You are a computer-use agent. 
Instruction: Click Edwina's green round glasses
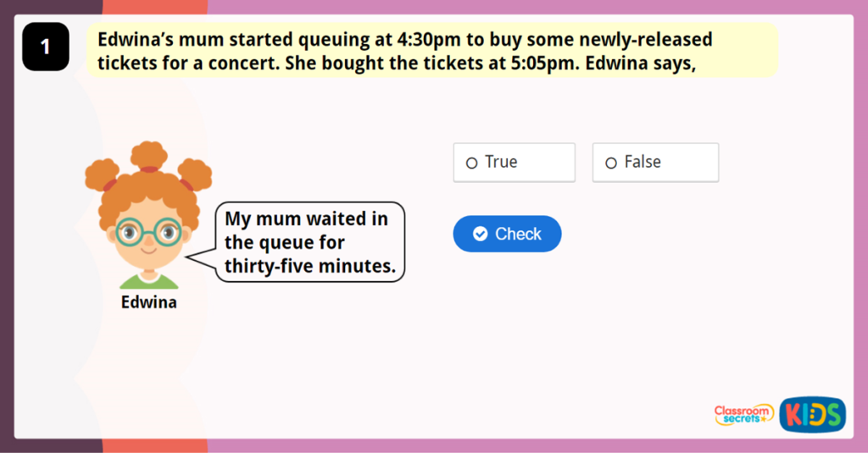[148, 230]
